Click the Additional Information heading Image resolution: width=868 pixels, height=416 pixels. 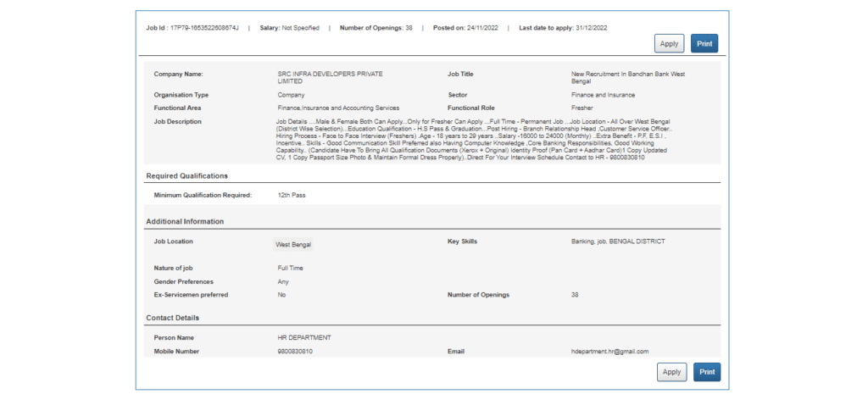[x=185, y=221]
